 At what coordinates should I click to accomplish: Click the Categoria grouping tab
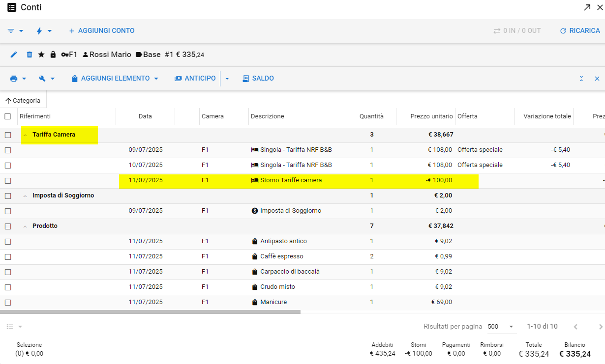(x=23, y=101)
